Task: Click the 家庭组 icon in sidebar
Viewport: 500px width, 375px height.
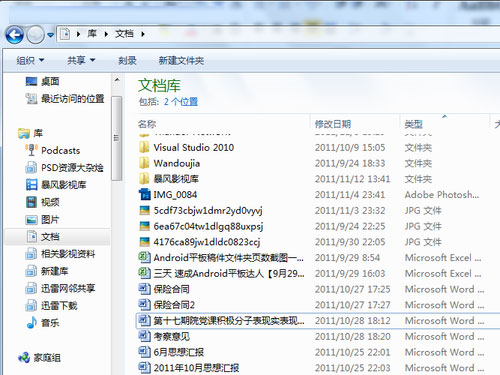Action: point(24,358)
